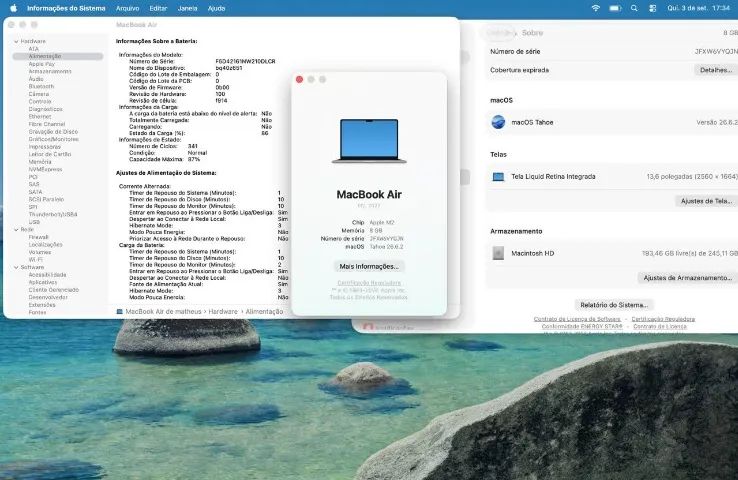The height and width of the screenshot is (480, 738).
Task: Select Áudio in the sidebar
Action: point(36,79)
